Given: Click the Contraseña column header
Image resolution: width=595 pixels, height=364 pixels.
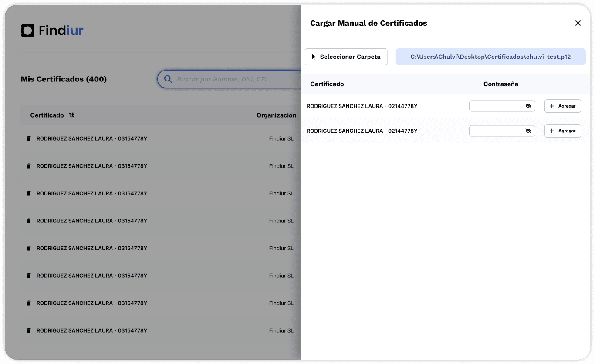Looking at the screenshot, I should [501, 84].
